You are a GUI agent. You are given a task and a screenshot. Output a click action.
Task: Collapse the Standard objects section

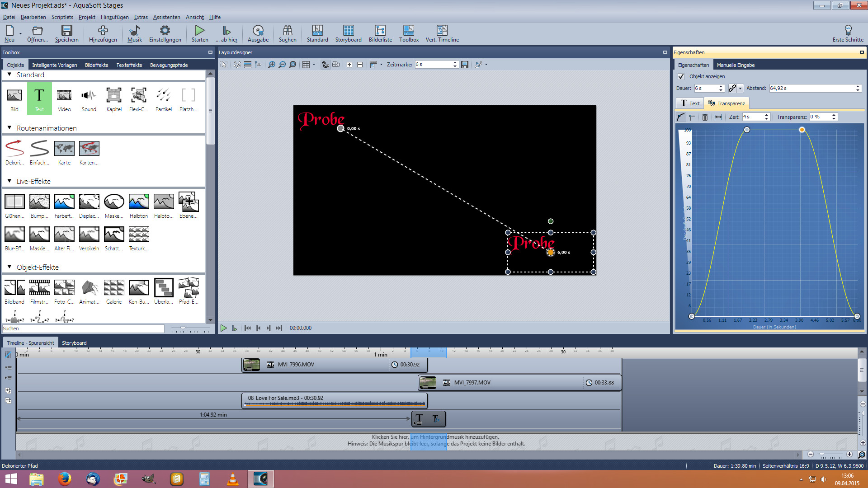pyautogui.click(x=9, y=75)
